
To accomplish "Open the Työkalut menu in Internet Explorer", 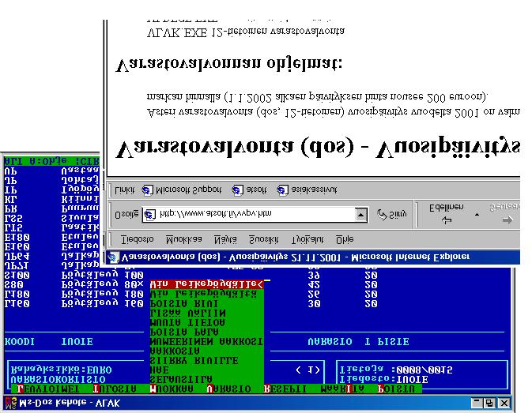I will [x=308, y=239].
